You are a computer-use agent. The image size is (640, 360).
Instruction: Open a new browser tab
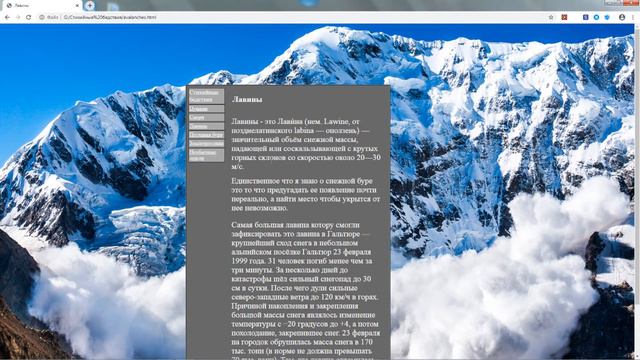click(x=90, y=5)
